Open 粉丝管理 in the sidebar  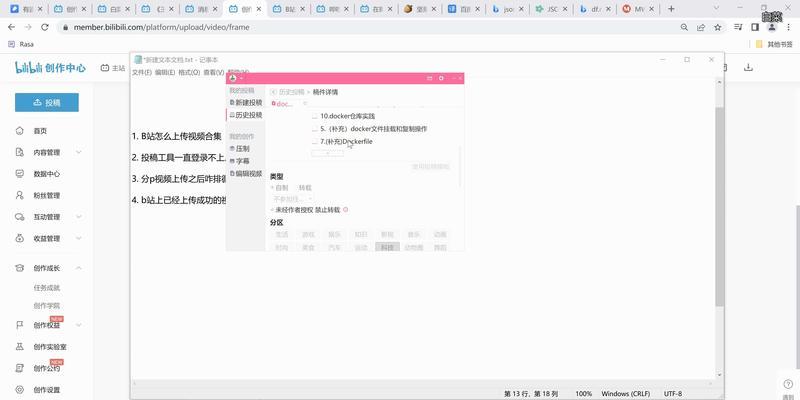click(46, 195)
